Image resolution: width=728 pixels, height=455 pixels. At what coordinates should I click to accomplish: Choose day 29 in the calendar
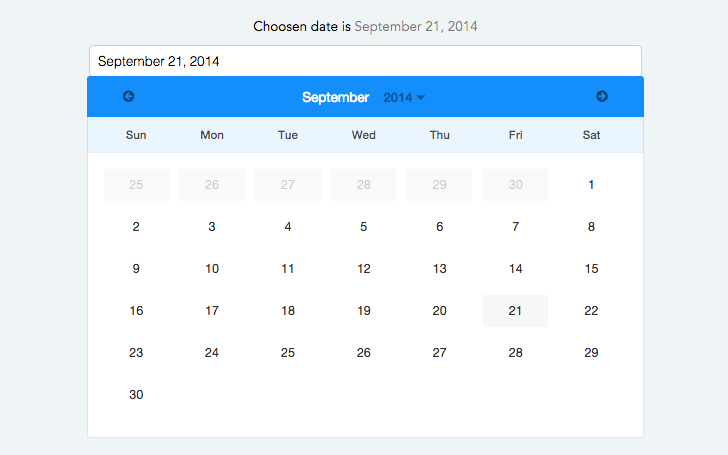(x=591, y=353)
